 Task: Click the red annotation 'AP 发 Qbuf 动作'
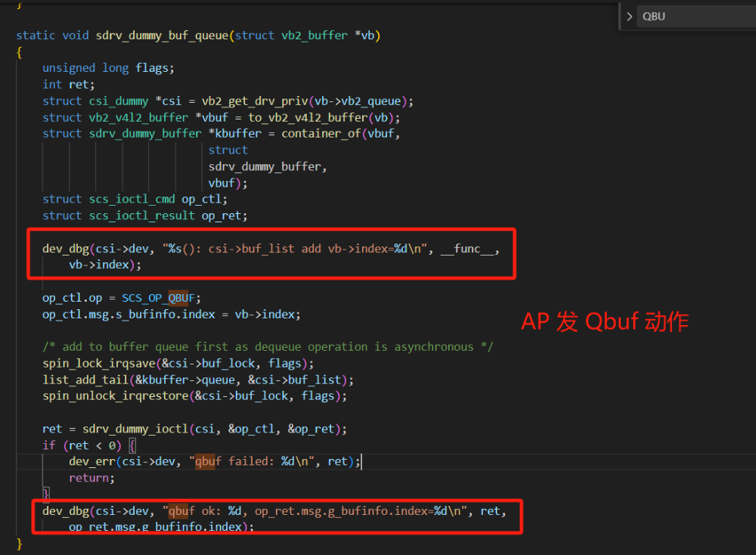coord(605,321)
